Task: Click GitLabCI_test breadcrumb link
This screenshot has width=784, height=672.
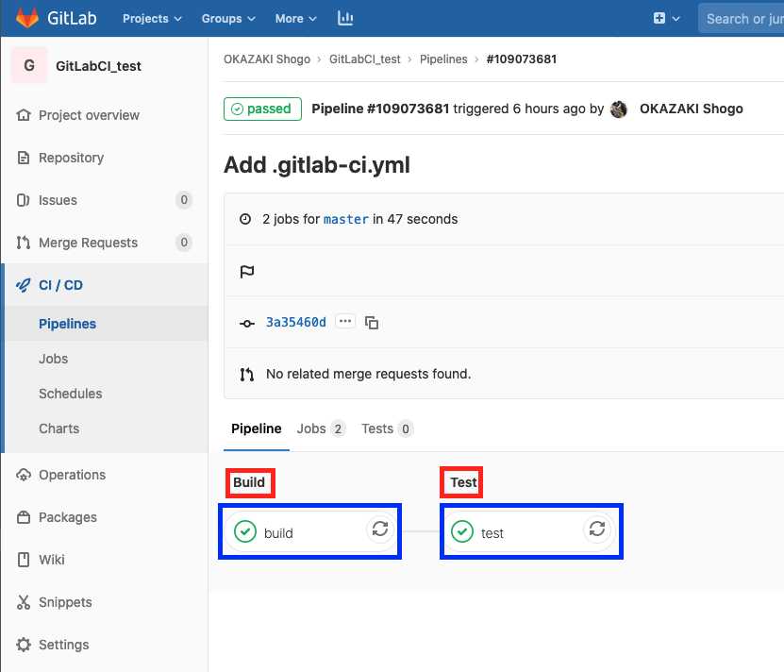Action: [x=365, y=59]
